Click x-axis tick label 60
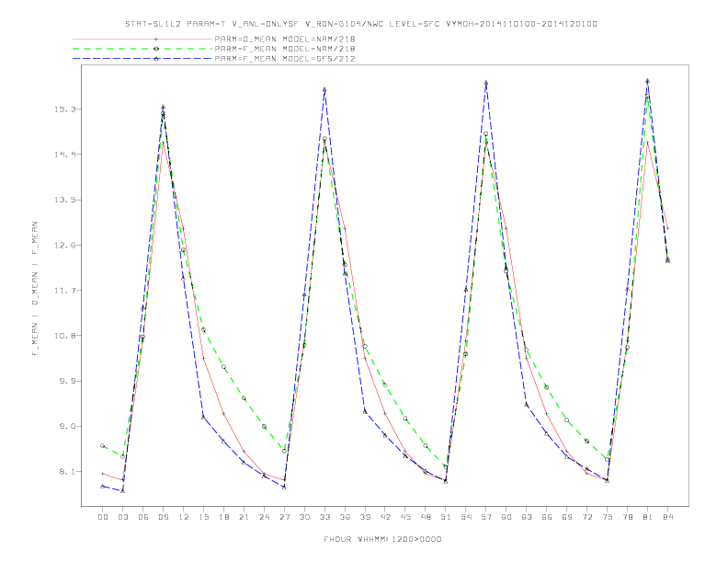Image resolution: width=728 pixels, height=563 pixels. click(x=506, y=517)
